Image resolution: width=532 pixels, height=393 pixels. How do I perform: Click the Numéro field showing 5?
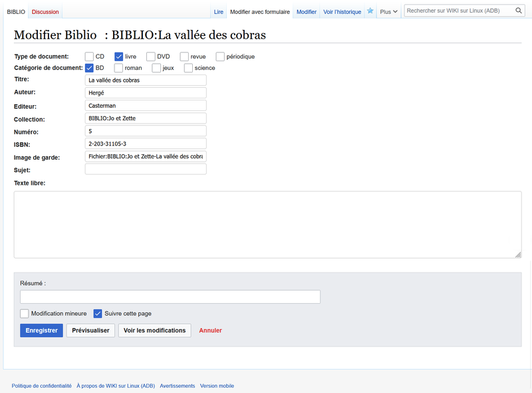point(146,131)
